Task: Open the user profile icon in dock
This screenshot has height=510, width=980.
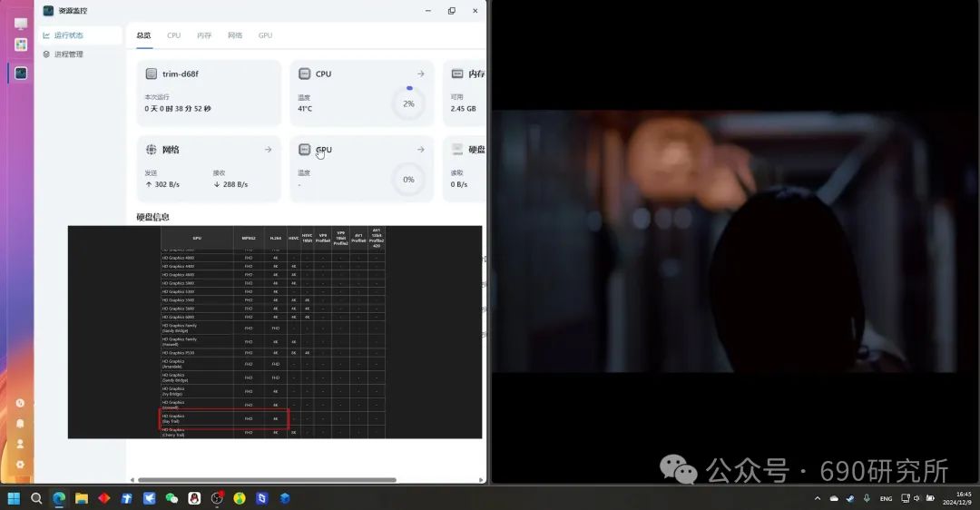Action: [x=20, y=444]
